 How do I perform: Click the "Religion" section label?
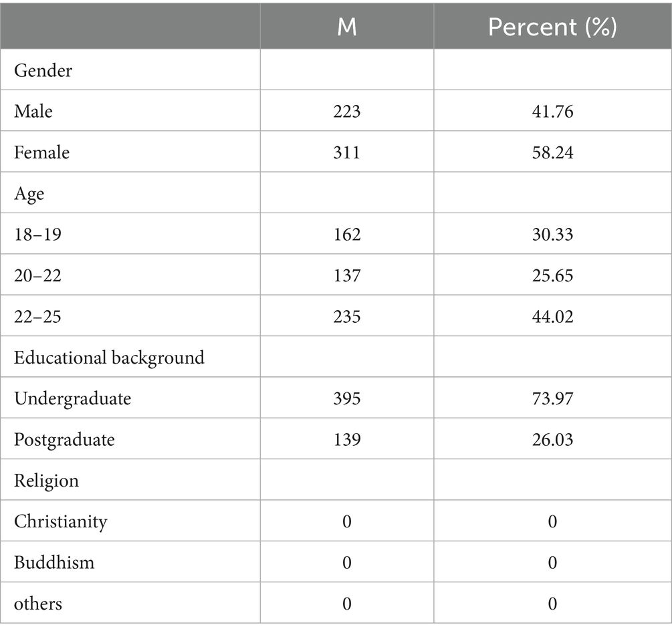[x=46, y=481]
